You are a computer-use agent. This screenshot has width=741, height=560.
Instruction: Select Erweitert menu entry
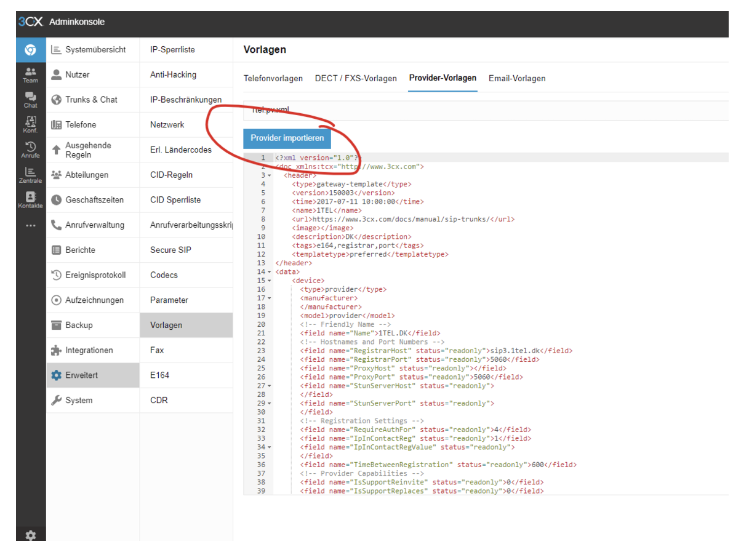coord(93,375)
